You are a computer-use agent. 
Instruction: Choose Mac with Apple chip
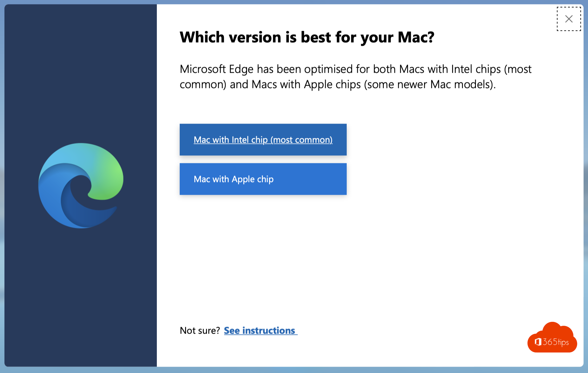[x=263, y=179]
